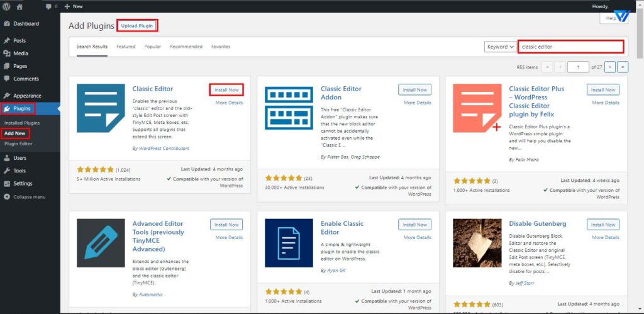Click the current page number field
Viewport: 644px width, 314px height.
[x=578, y=67]
